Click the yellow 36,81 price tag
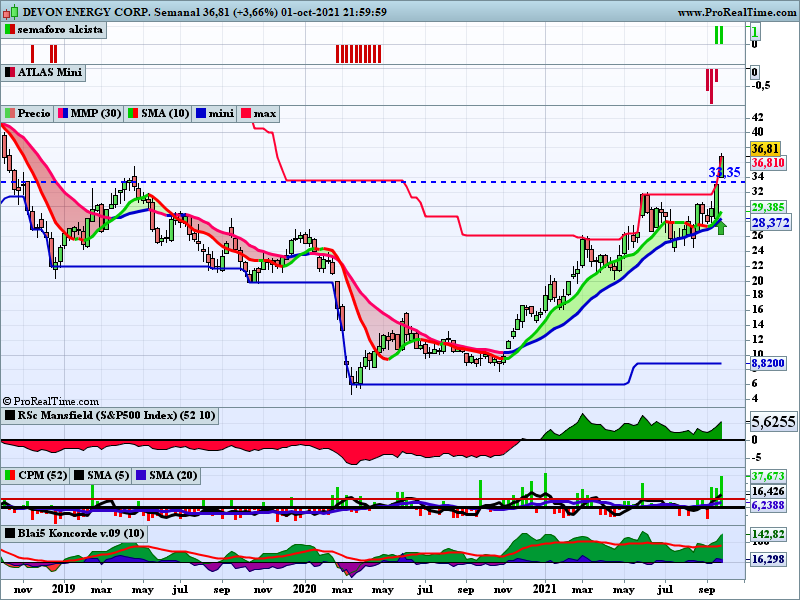This screenshot has width=800, height=600. 765,149
